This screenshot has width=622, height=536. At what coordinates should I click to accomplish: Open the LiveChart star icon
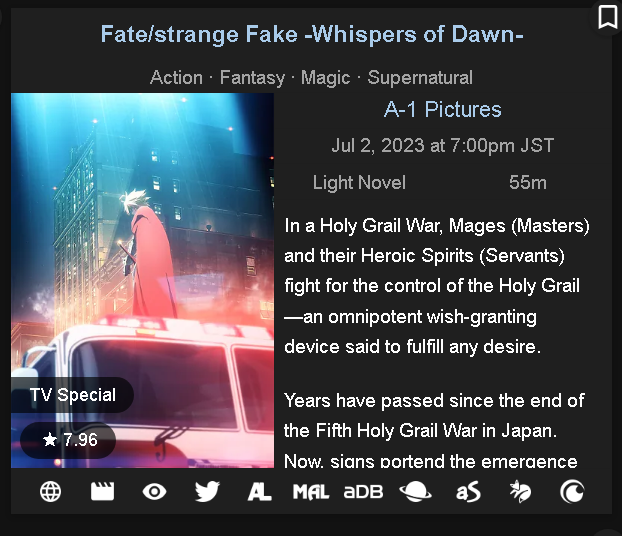tap(520, 492)
